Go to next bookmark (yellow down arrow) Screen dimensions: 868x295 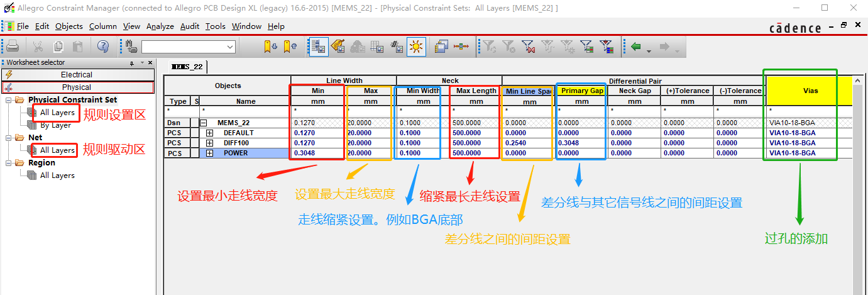271,46
